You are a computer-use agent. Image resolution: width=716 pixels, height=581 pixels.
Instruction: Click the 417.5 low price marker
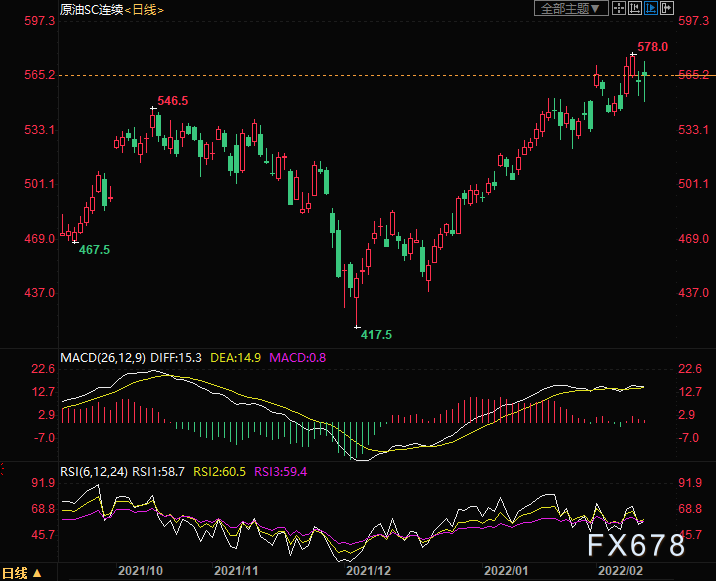[376, 335]
